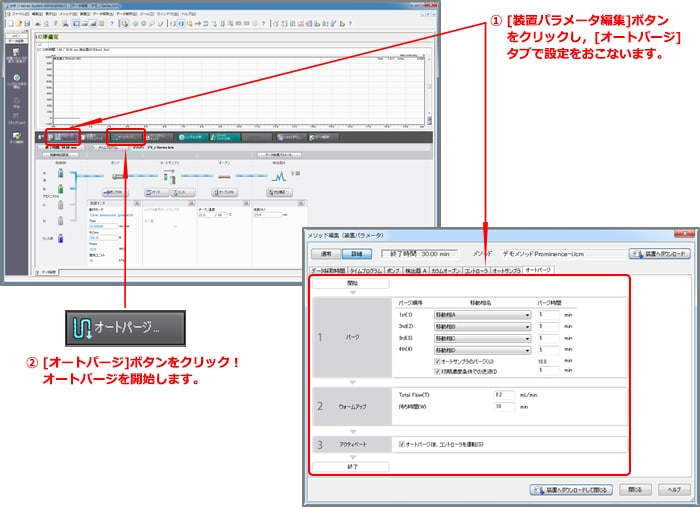
Task: Open the データ採取時間 tab
Action: 328,271
